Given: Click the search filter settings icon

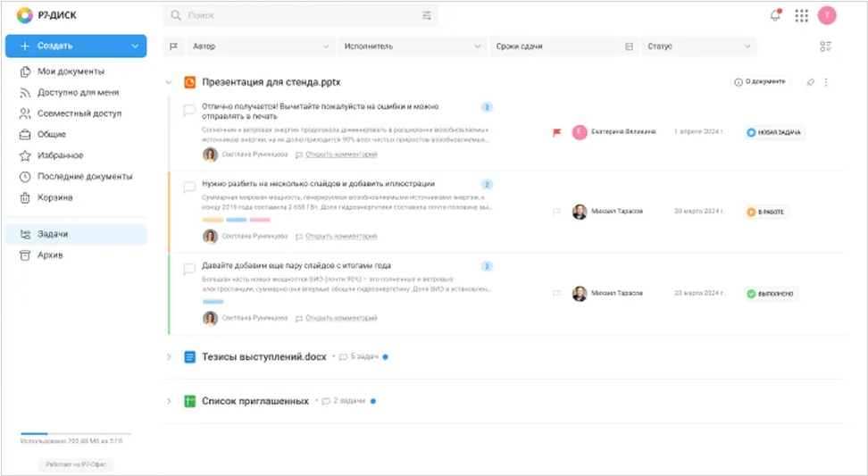Looking at the screenshot, I should pos(426,15).
